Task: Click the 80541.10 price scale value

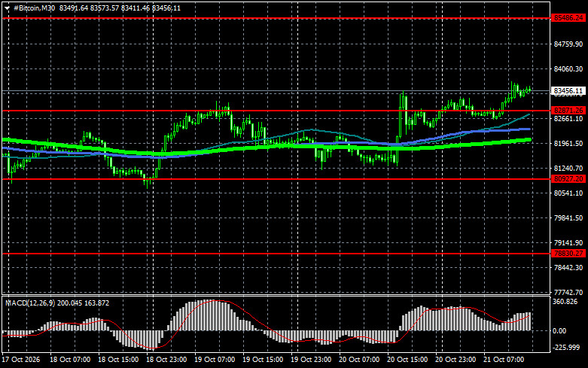Action: coord(568,193)
